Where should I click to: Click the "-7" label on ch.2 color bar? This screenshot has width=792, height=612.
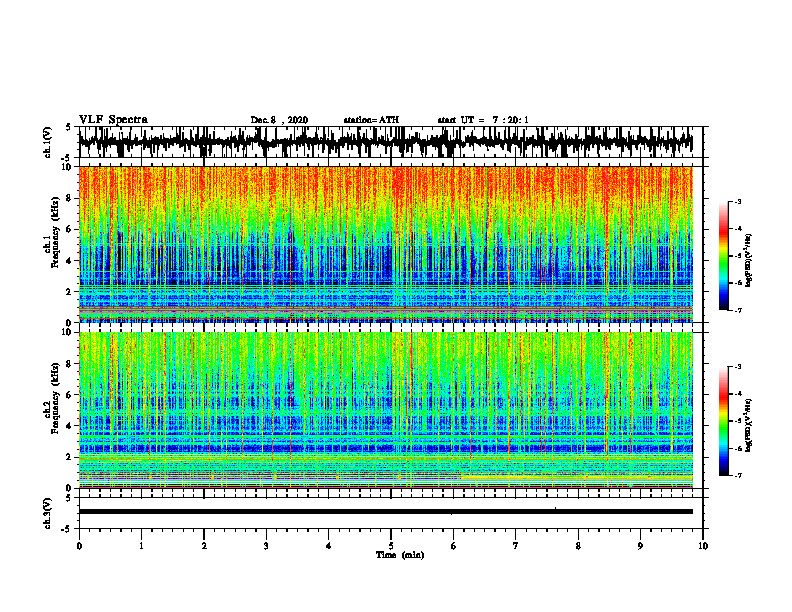click(738, 476)
